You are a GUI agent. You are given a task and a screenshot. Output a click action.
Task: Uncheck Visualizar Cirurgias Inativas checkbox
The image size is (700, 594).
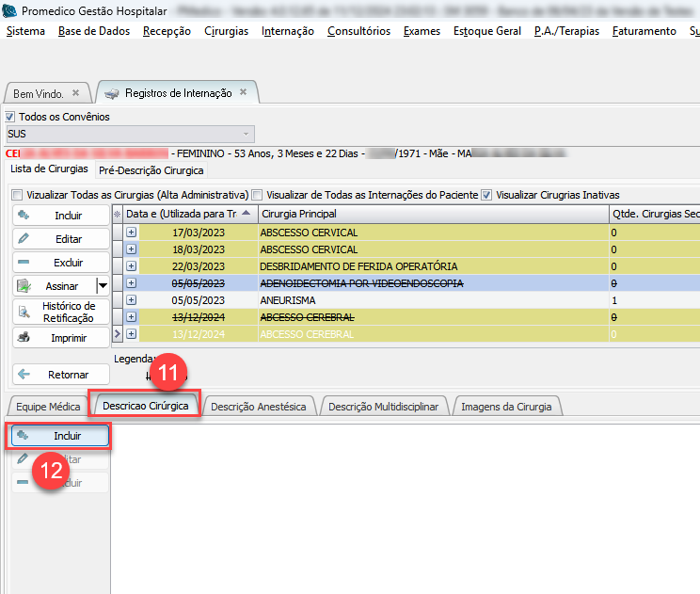pyautogui.click(x=486, y=195)
